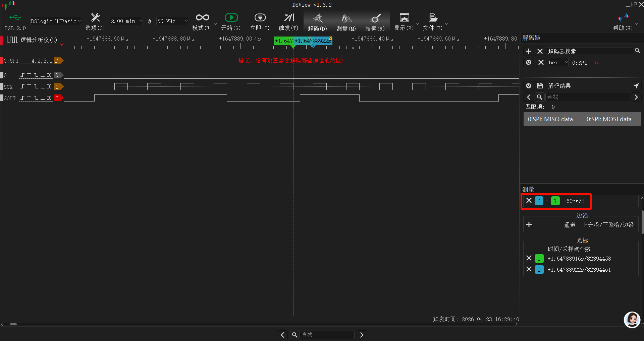Open the 50 MHz sample rate dropdown

(172, 21)
